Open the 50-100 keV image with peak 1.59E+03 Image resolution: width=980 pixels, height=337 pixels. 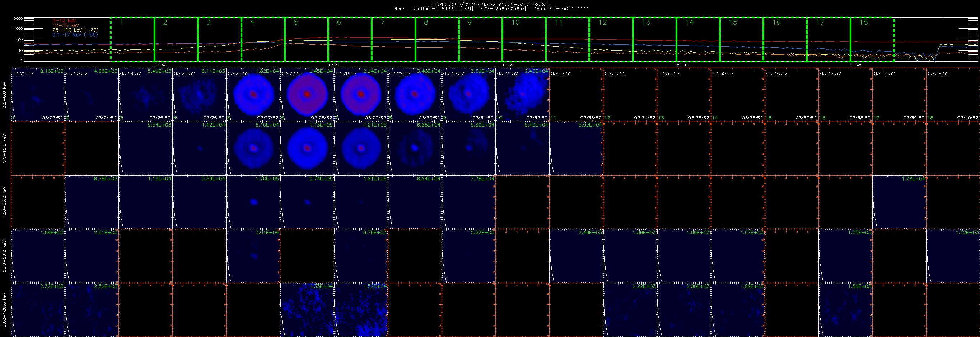tap(845, 310)
